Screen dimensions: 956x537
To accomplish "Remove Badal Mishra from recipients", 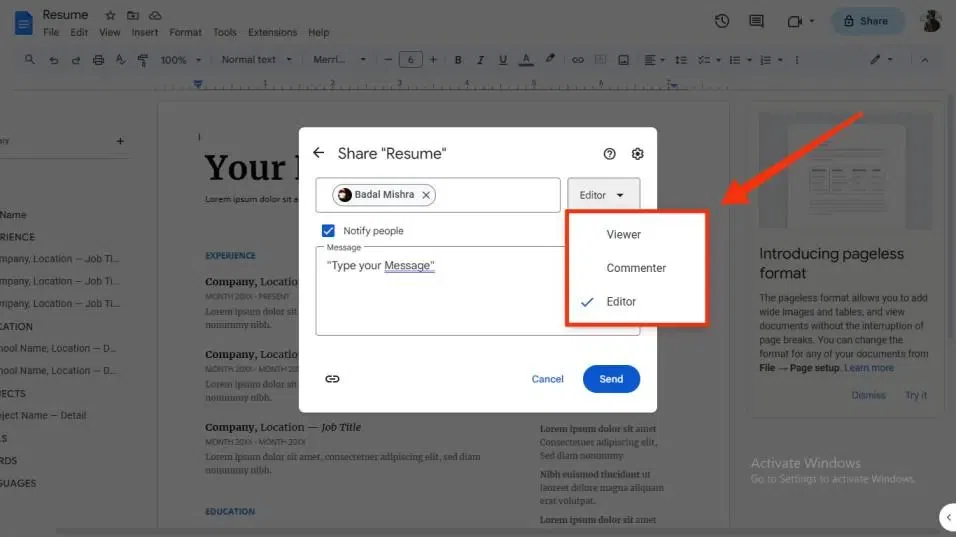I will tap(426, 195).
